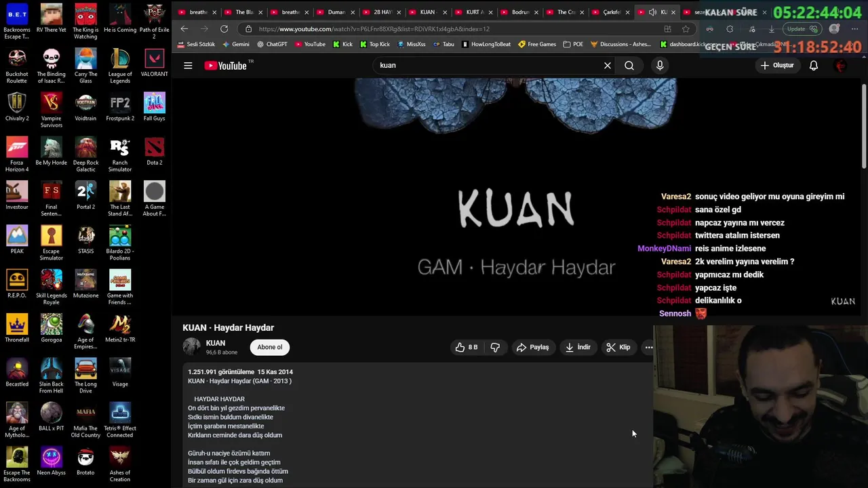
Task: Click the browser Update button
Action: (x=801, y=29)
